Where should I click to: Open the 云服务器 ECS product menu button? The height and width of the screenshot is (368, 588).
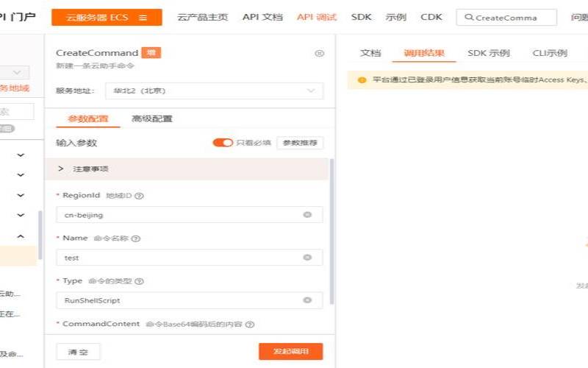tap(107, 17)
